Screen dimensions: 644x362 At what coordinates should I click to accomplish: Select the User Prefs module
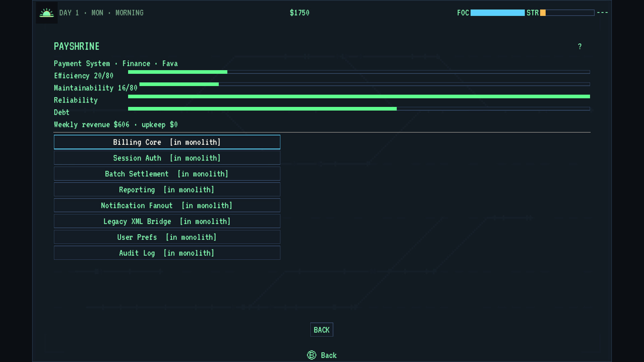(167, 237)
